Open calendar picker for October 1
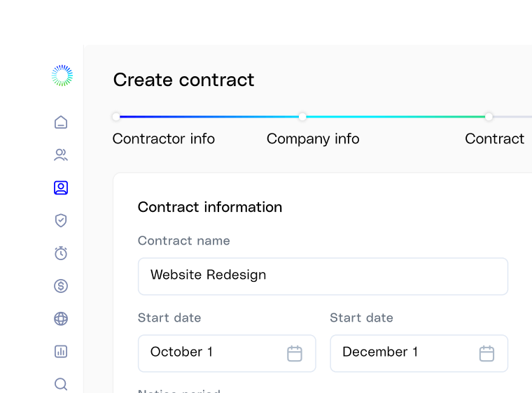Viewport: 532px width, 393px height. coord(295,353)
